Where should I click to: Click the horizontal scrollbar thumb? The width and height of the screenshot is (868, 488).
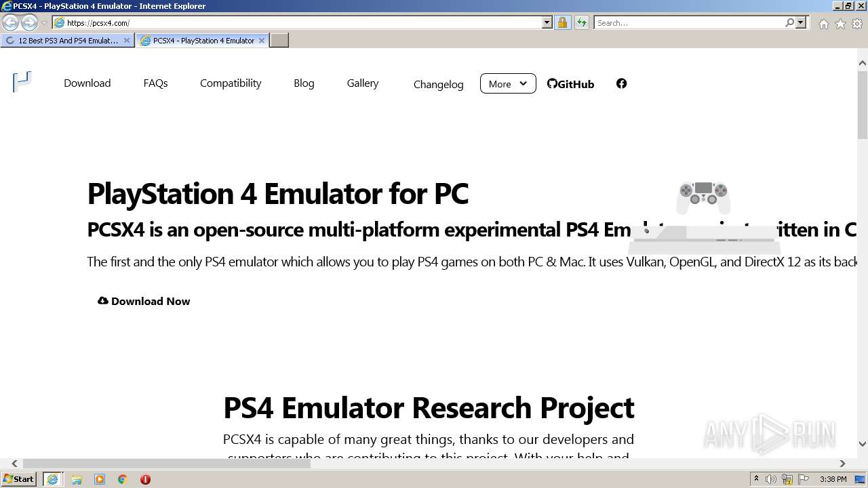pyautogui.click(x=166, y=464)
